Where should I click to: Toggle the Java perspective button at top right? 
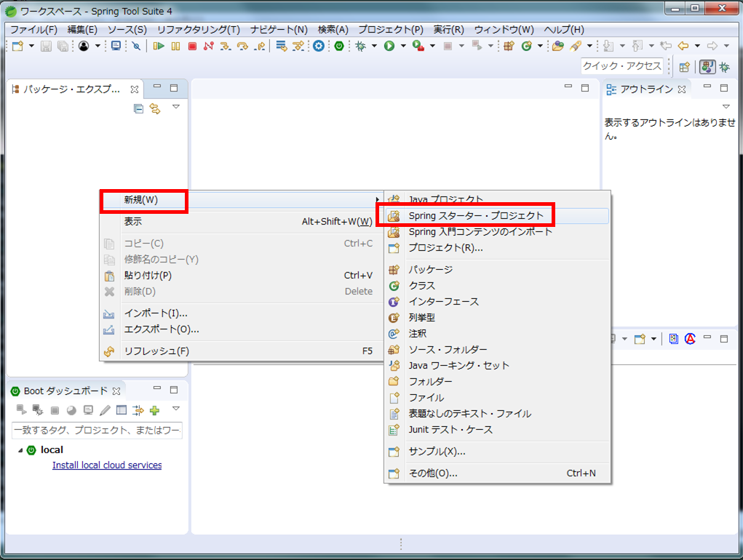coord(707,66)
